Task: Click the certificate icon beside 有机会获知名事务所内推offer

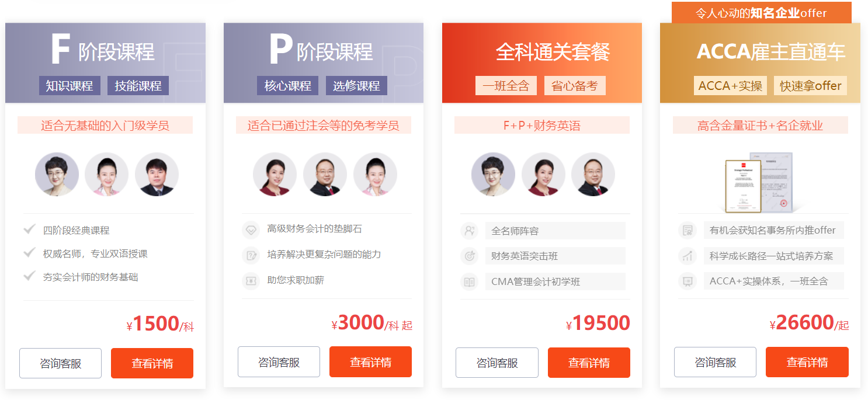Action: 688,230
